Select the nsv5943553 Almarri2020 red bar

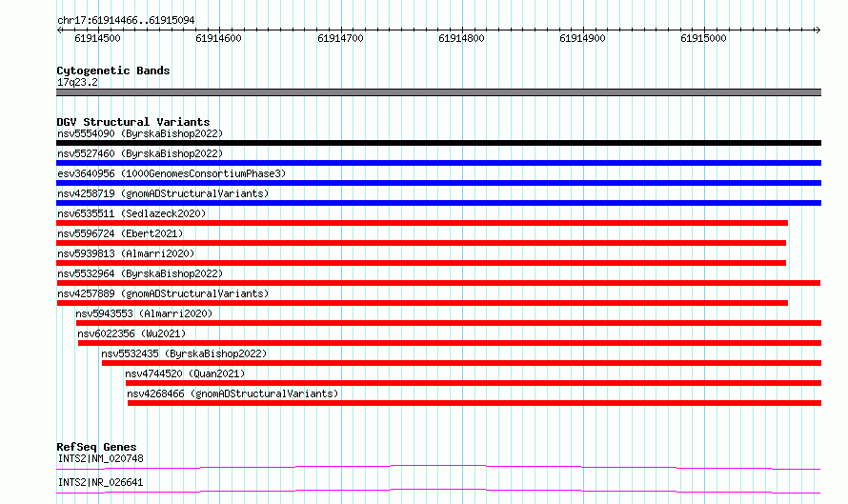click(449, 323)
